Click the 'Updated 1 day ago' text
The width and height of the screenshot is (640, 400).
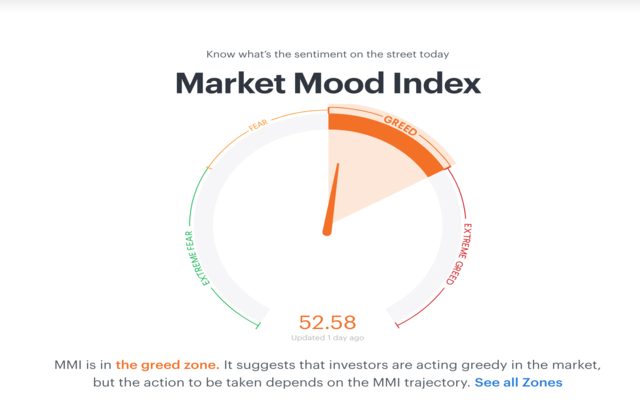(327, 337)
